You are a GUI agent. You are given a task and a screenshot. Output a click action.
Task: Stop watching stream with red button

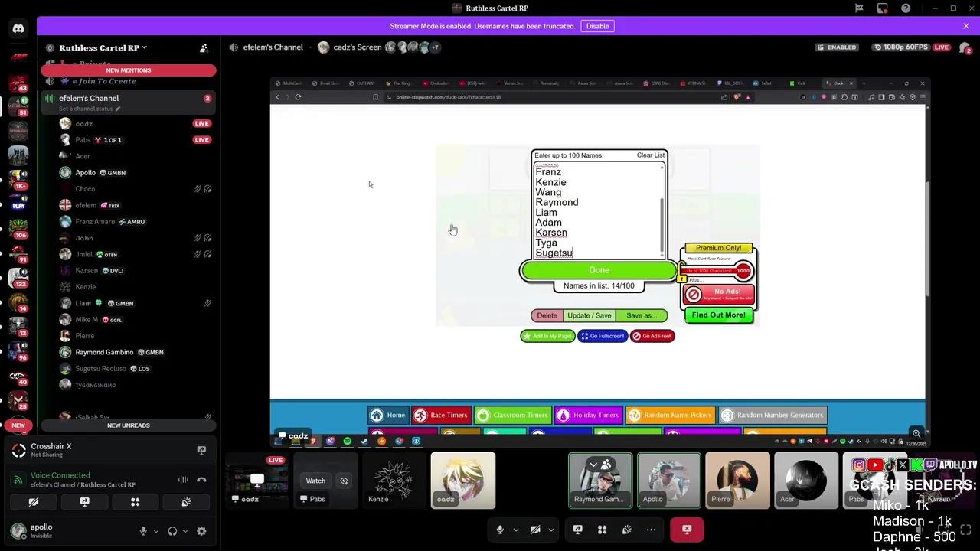(687, 530)
